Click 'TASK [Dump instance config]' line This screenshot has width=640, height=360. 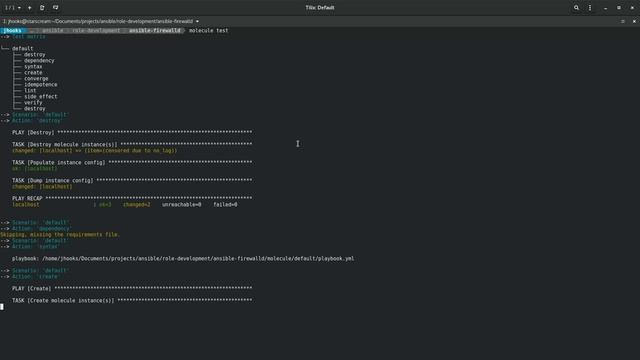click(x=132, y=180)
